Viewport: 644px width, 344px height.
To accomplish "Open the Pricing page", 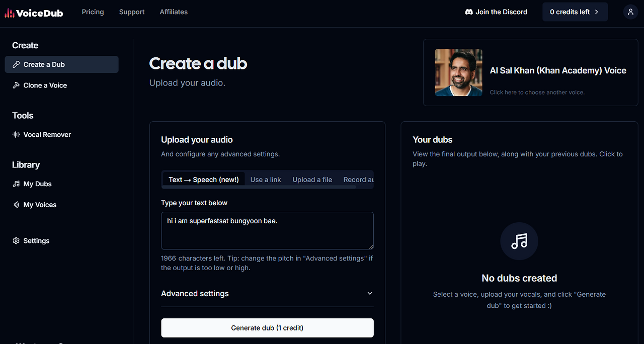I will (93, 12).
